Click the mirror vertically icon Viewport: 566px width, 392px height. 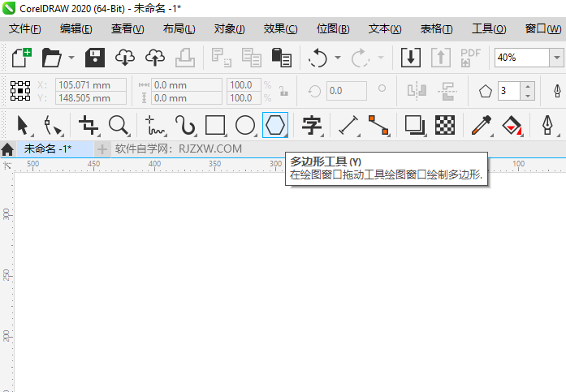pos(447,91)
